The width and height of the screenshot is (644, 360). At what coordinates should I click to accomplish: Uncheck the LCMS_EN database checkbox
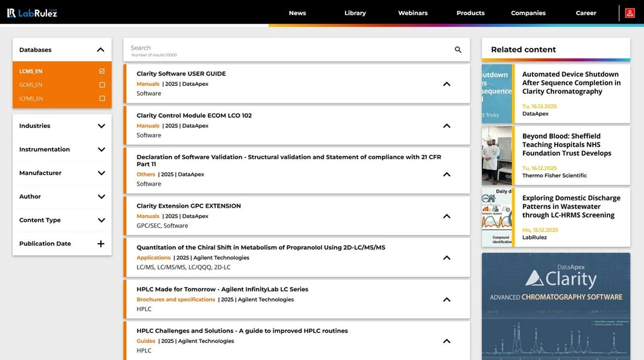[102, 71]
